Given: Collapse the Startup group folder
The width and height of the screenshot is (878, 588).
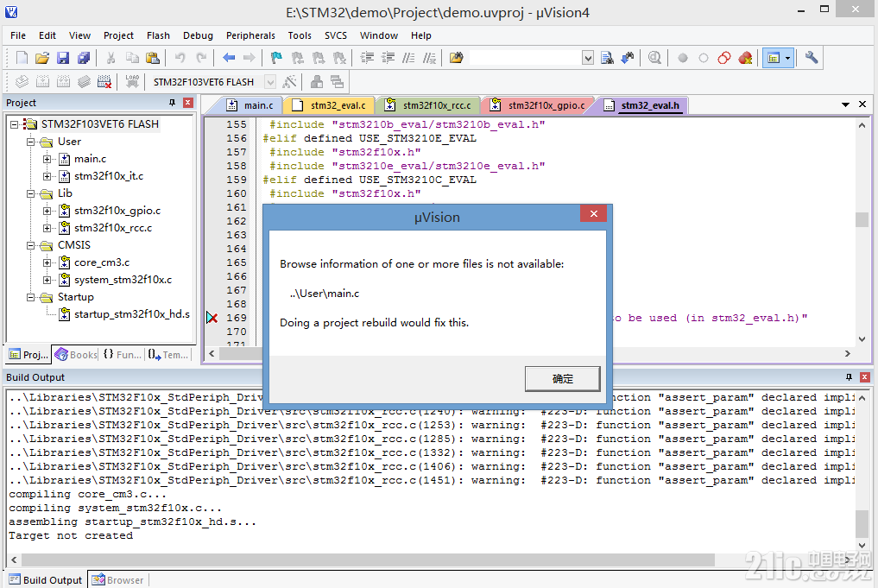Looking at the screenshot, I should tap(31, 297).
